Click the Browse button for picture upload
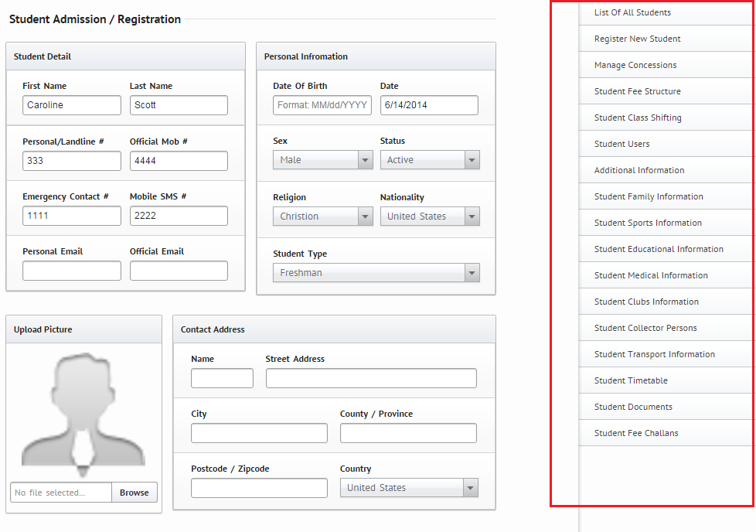 [135, 493]
